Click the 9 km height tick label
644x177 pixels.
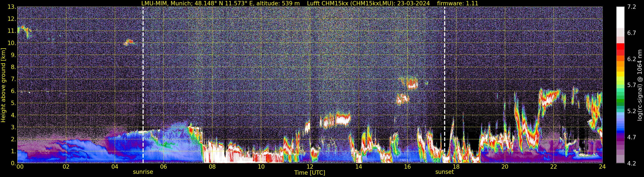point(13,55)
